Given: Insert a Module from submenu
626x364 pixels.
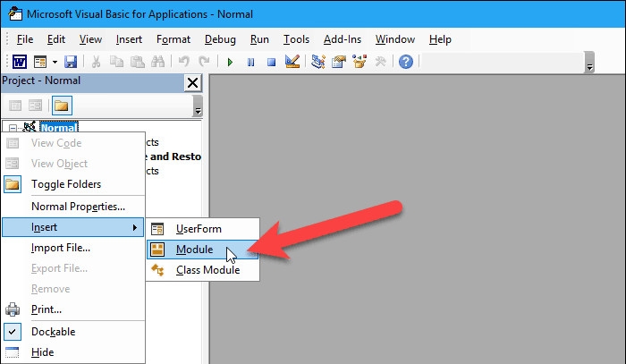Looking at the screenshot, I should coord(203,250).
